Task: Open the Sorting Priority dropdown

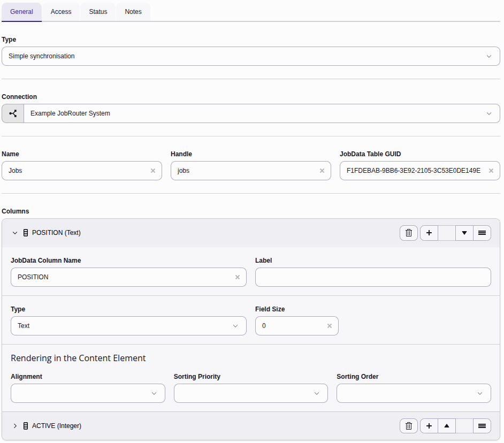Action: [x=251, y=393]
